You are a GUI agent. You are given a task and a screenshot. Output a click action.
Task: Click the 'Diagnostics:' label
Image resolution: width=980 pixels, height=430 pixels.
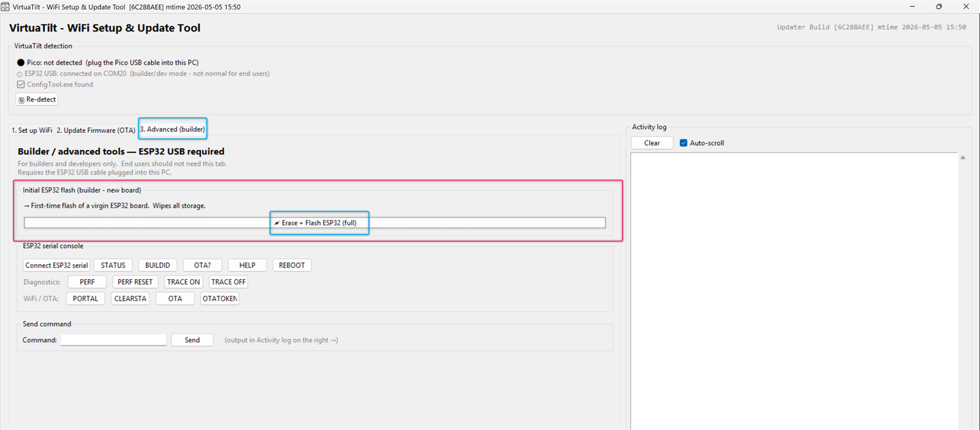pyautogui.click(x=42, y=282)
